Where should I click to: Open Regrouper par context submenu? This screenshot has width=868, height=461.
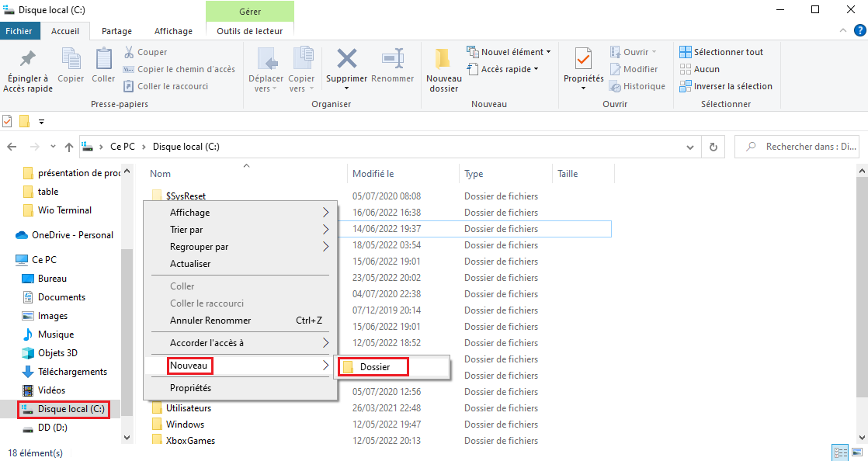click(x=240, y=247)
